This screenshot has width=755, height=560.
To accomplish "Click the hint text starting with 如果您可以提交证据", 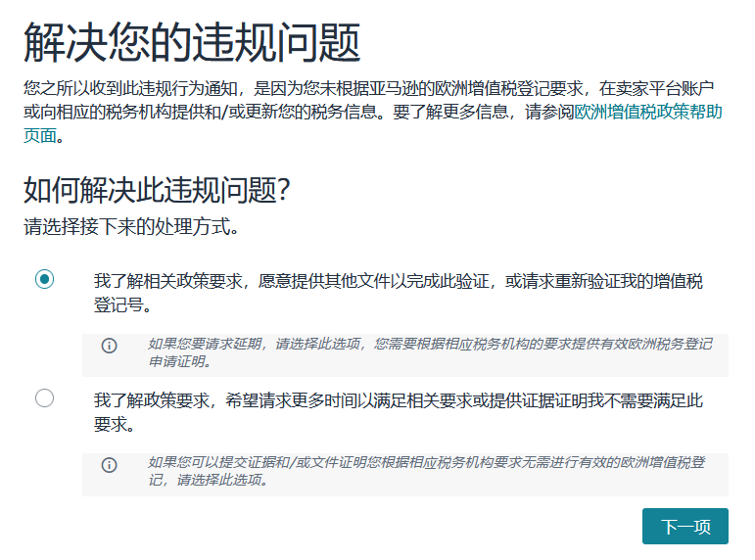I will click(x=425, y=463).
